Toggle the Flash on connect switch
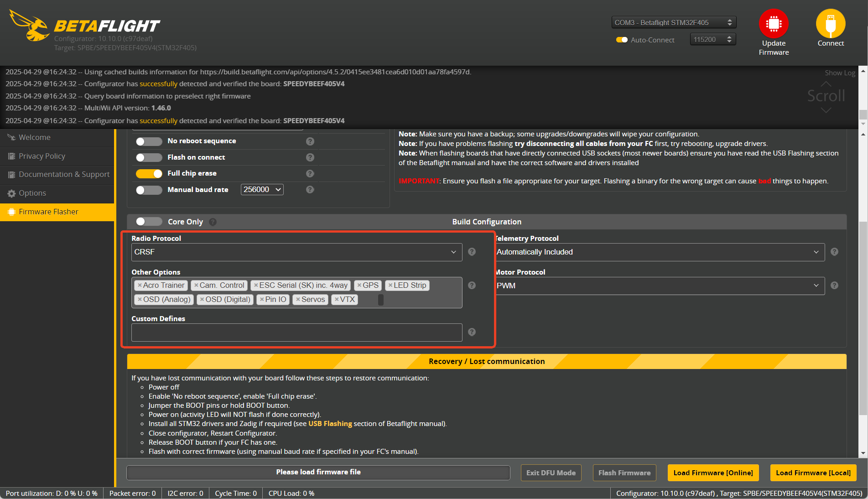Image resolution: width=868 pixels, height=499 pixels. click(x=149, y=157)
